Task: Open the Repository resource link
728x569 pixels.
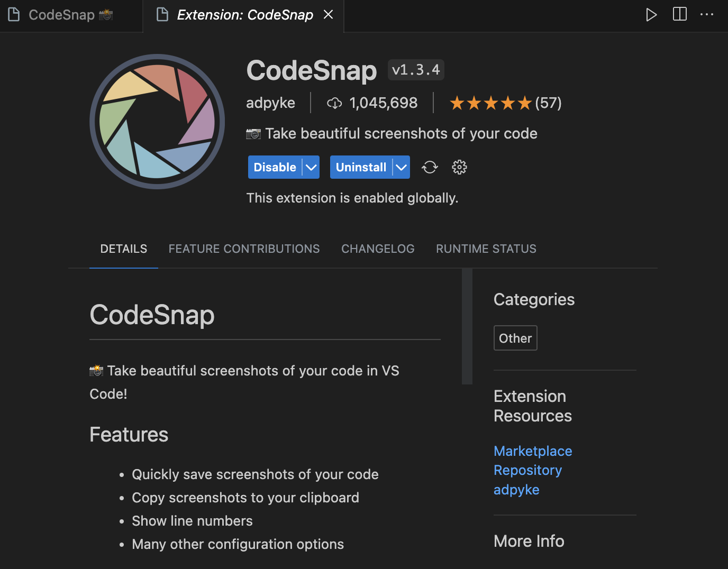Action: click(x=527, y=470)
